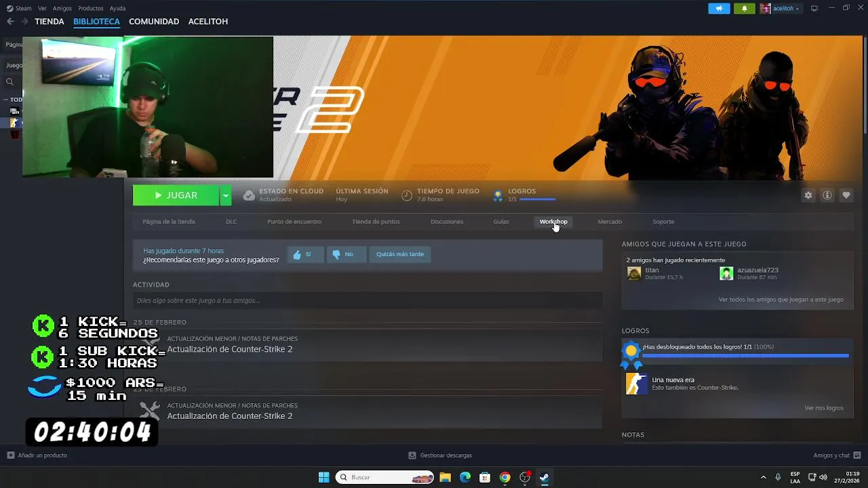
Task: Open Google Chrome from taskbar
Action: tap(505, 477)
